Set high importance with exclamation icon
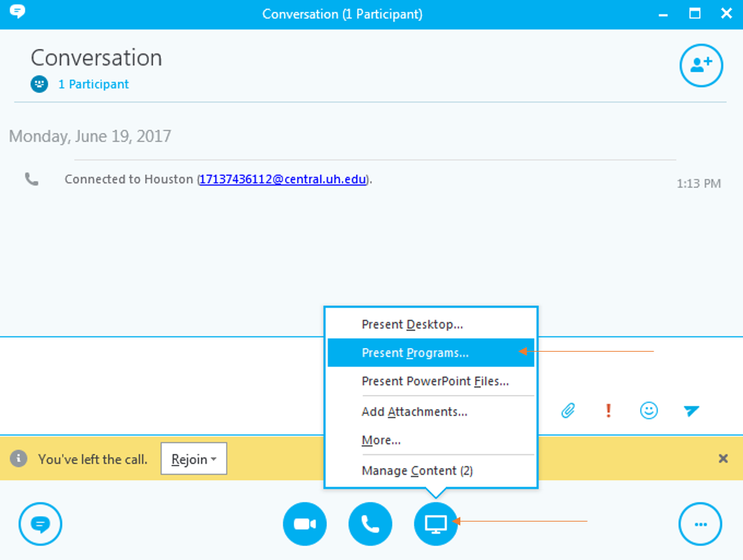The image size is (743, 560). [609, 410]
